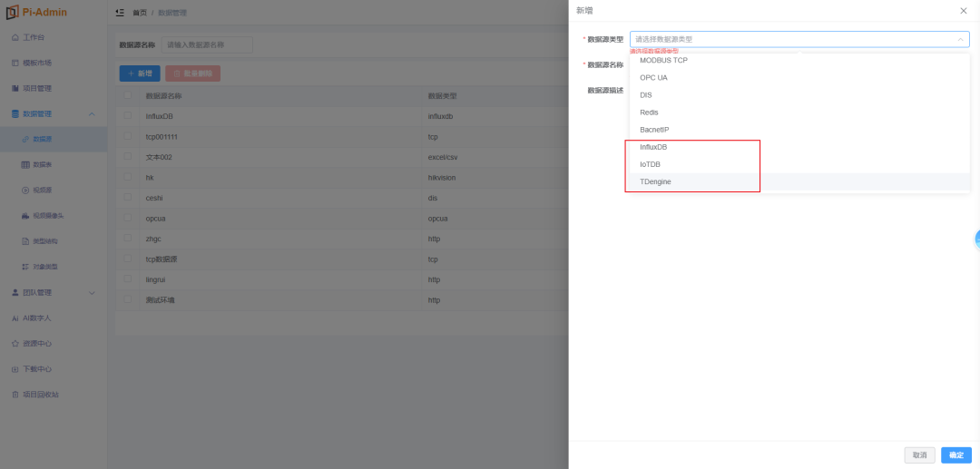Click the zhgc name cell
980x469 pixels.
click(x=153, y=239)
